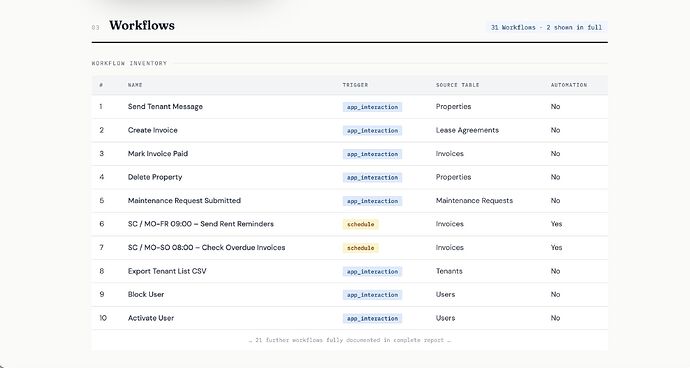Click the WORKFLOW INVENTORY label
Image resolution: width=690 pixels, height=368 pixels.
point(129,63)
